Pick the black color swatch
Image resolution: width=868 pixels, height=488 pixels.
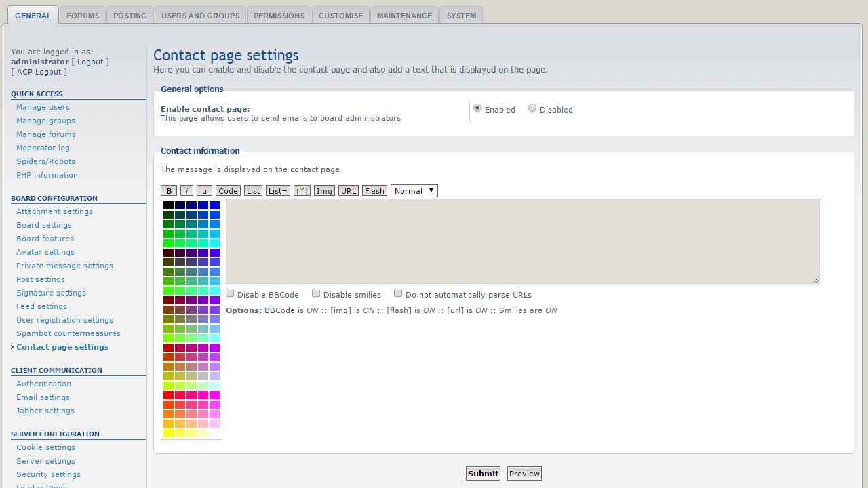coord(168,205)
